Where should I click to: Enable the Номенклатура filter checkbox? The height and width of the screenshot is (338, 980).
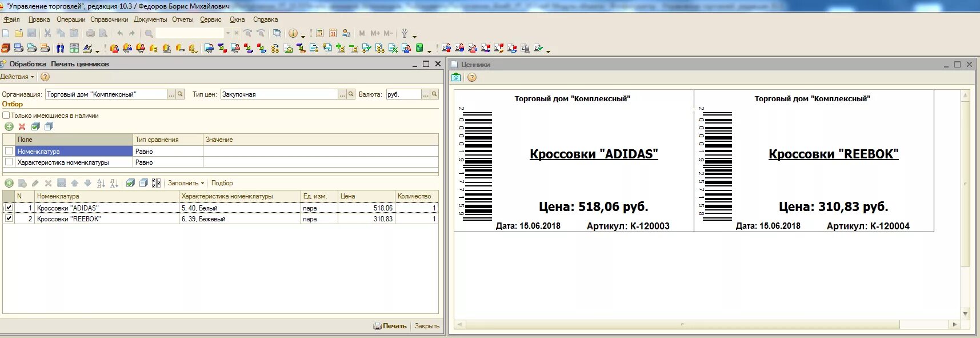9,151
